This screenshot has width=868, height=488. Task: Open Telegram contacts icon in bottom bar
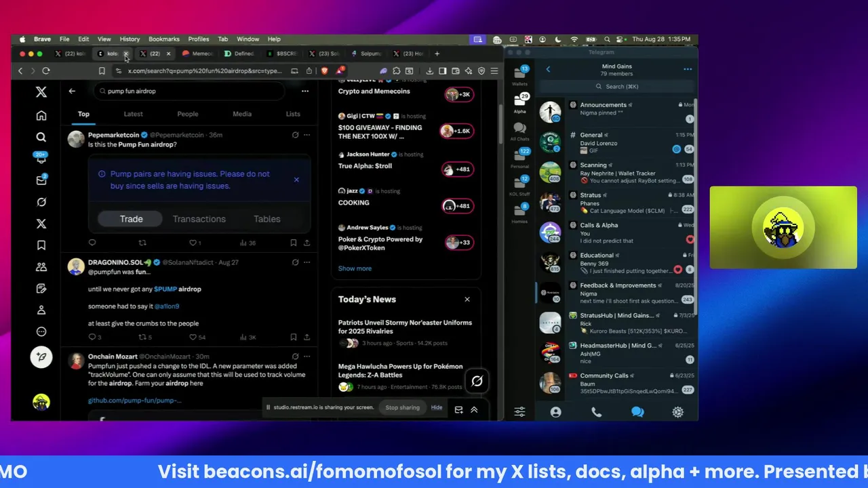point(556,411)
